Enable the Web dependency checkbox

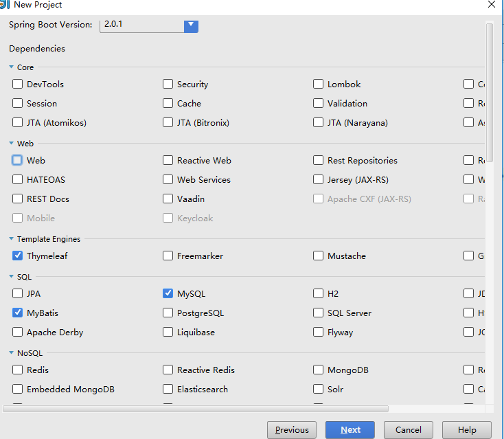click(x=17, y=160)
